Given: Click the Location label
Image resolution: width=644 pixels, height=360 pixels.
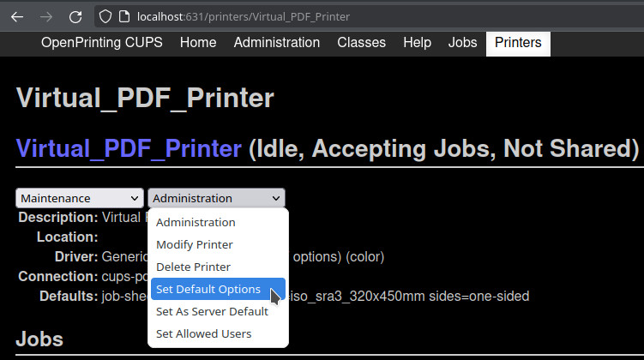Looking at the screenshot, I should point(68,237).
